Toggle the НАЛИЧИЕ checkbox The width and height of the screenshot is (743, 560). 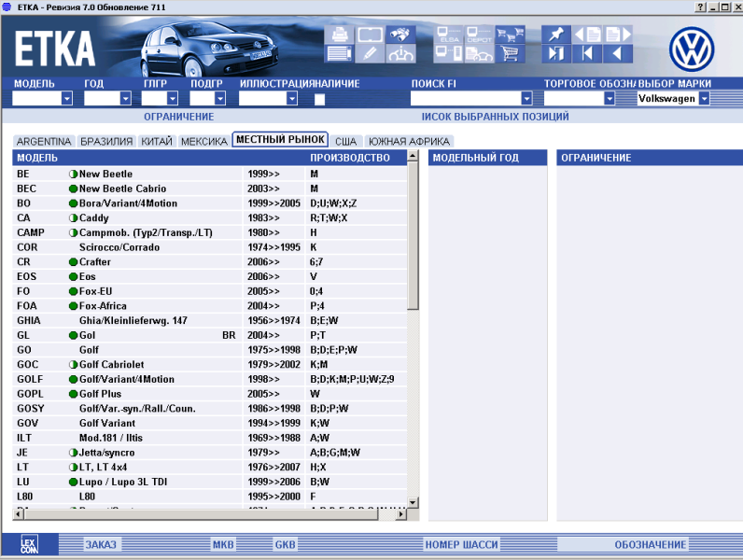click(x=320, y=99)
